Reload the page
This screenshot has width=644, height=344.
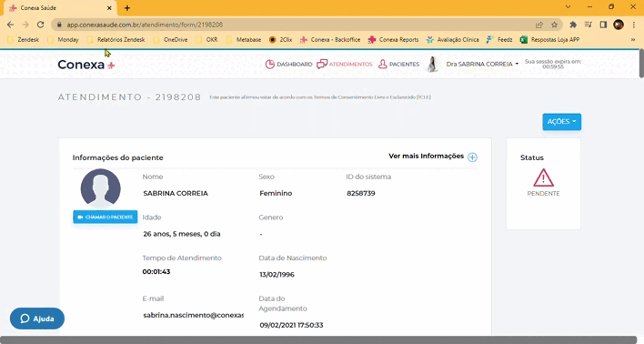[40, 25]
